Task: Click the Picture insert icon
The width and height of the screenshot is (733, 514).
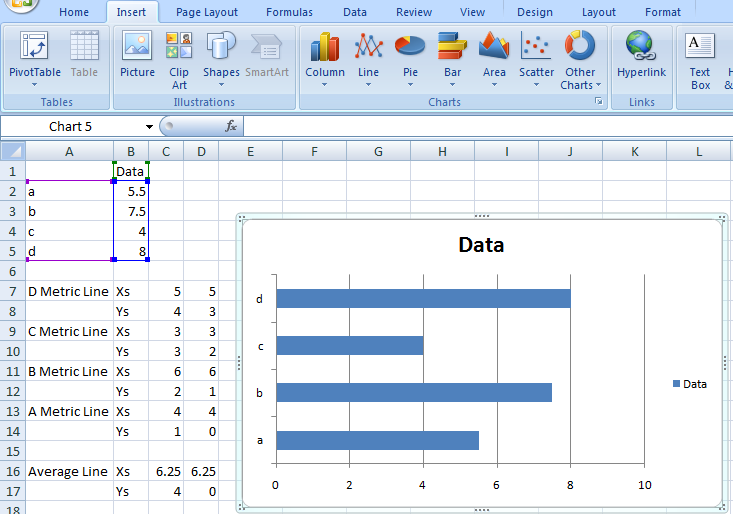Action: [x=137, y=56]
